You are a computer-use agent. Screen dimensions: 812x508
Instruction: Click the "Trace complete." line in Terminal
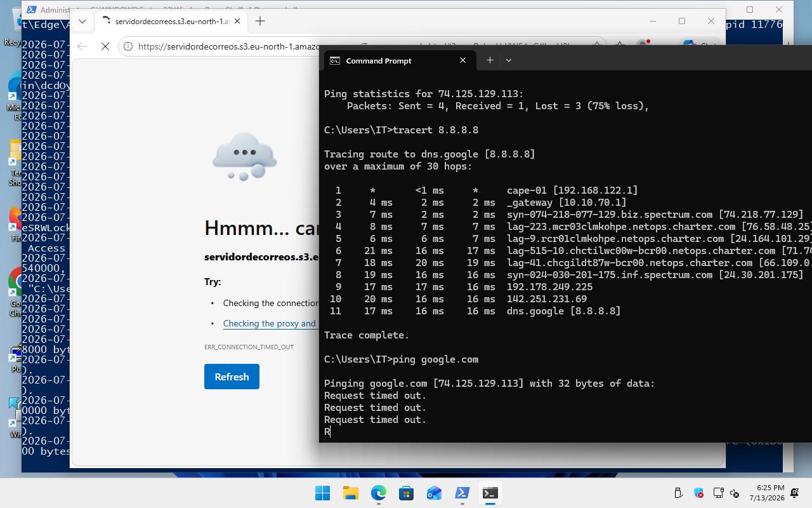pos(367,335)
